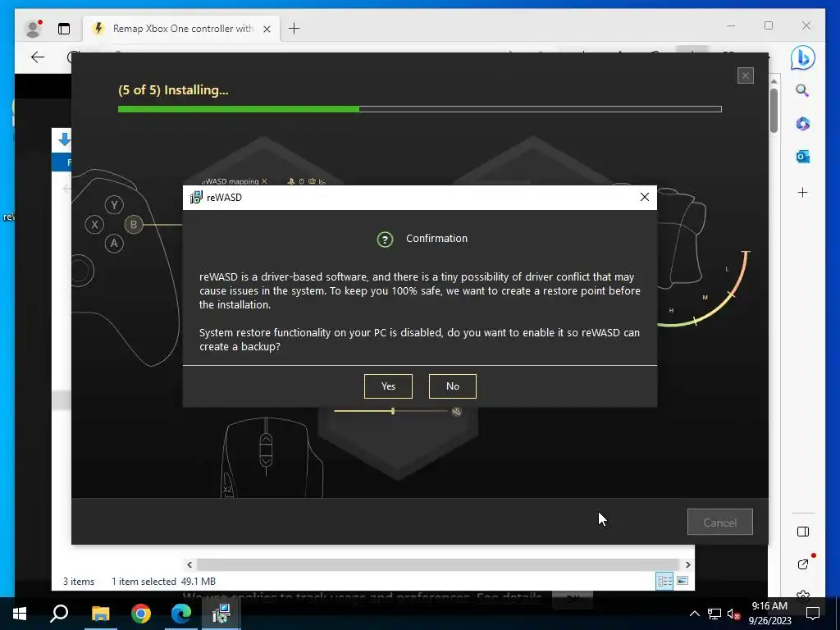This screenshot has width=840, height=630.
Task: Select the Remap Xbox One controller tab
Action: [181, 29]
